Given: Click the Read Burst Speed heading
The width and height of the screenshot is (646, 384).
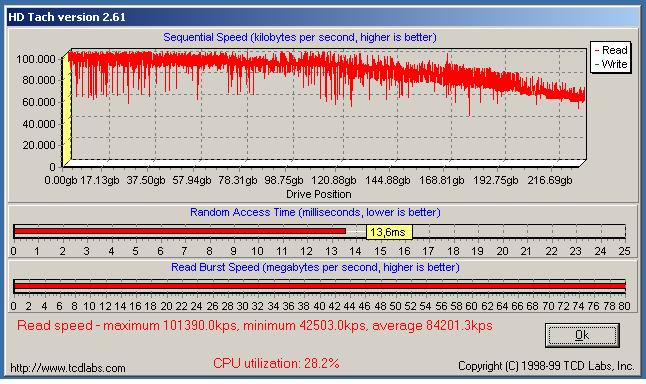Looking at the screenshot, I should click(315, 267).
